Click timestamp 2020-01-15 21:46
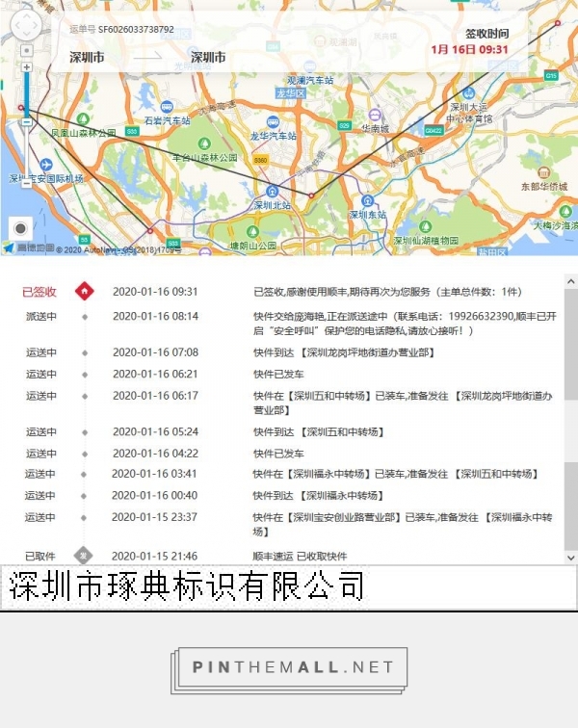Viewport: 578px width, 728px height. pos(154,556)
